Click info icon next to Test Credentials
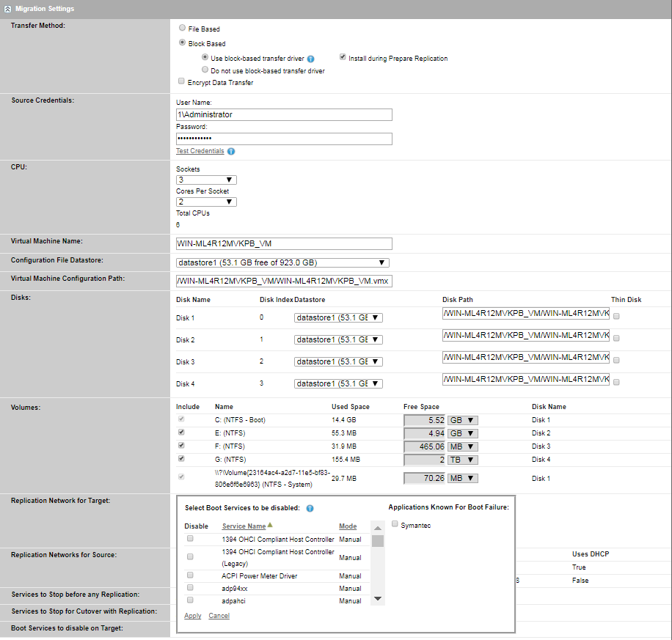This screenshot has width=672, height=640. click(x=231, y=152)
